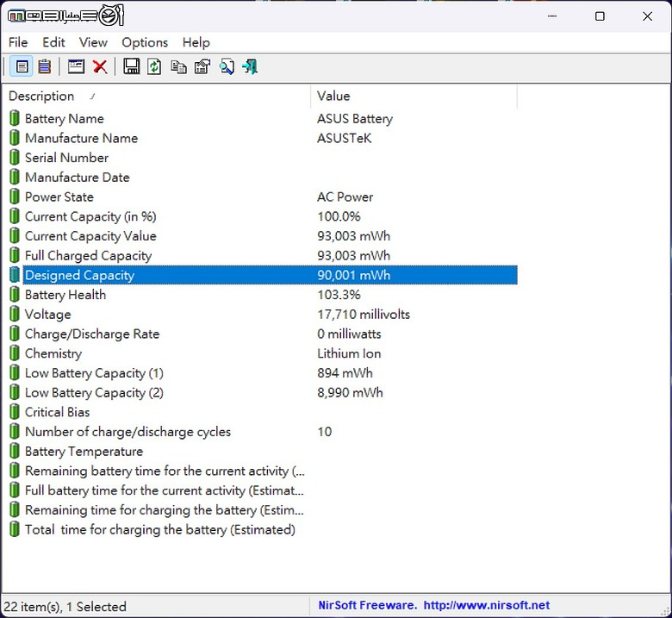Click the battery icon beside Voltage
This screenshot has width=672, height=618.
click(15, 314)
